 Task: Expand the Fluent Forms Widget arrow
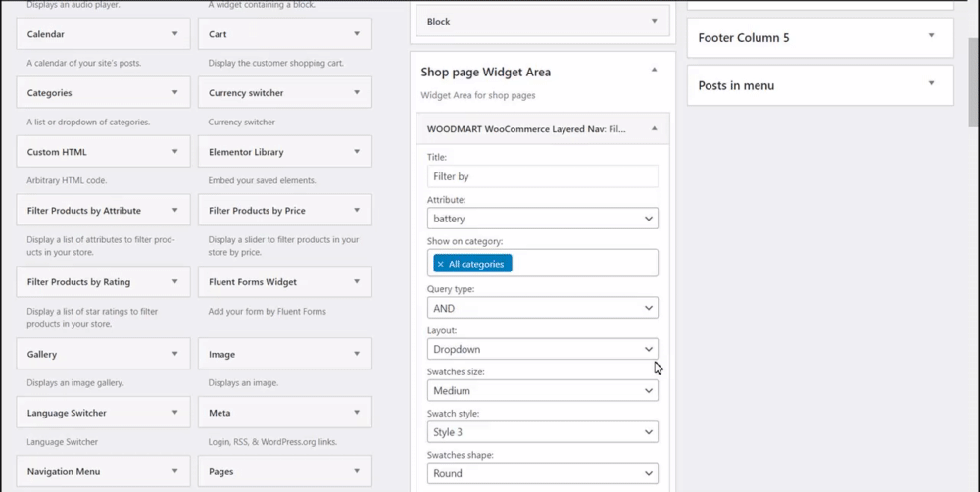(357, 282)
